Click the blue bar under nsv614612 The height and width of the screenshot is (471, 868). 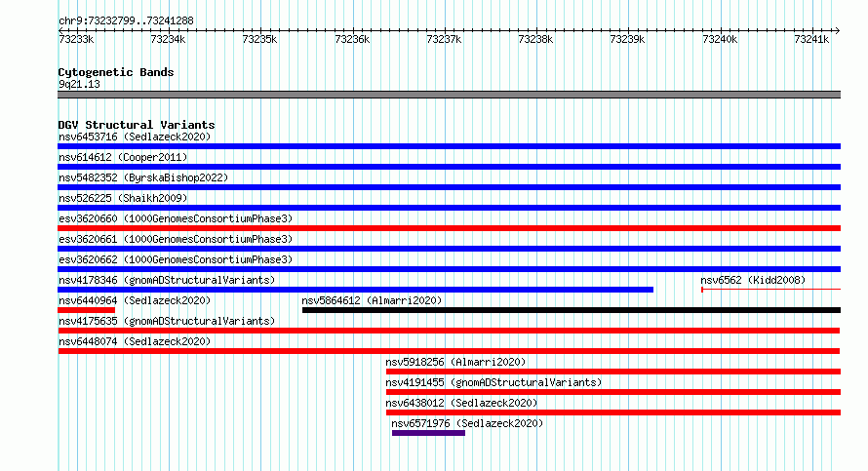coord(449,167)
